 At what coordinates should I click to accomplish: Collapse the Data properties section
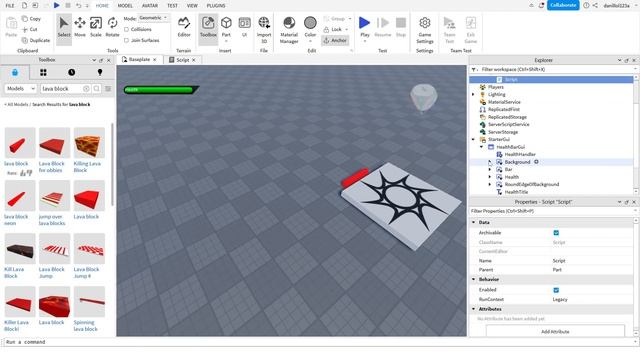473,222
